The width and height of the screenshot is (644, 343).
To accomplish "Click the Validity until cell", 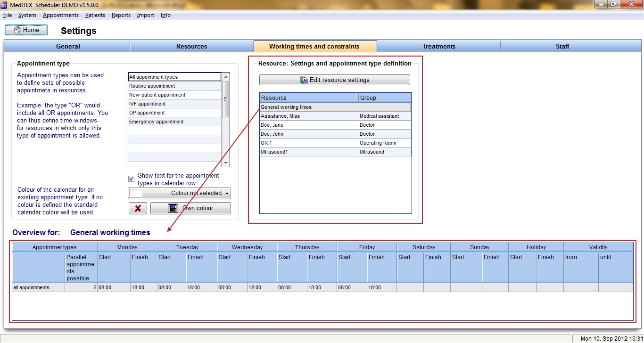I will 616,287.
